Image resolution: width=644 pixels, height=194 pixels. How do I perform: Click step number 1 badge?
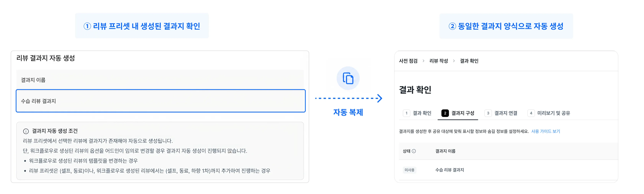tap(406, 113)
